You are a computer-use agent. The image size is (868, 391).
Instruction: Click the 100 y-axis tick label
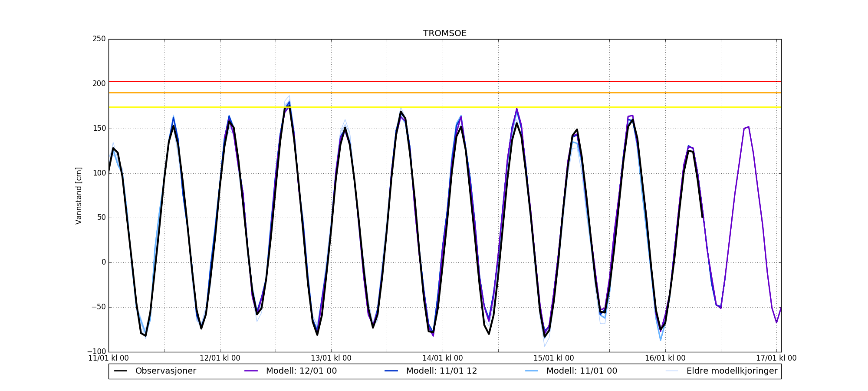[99, 173]
